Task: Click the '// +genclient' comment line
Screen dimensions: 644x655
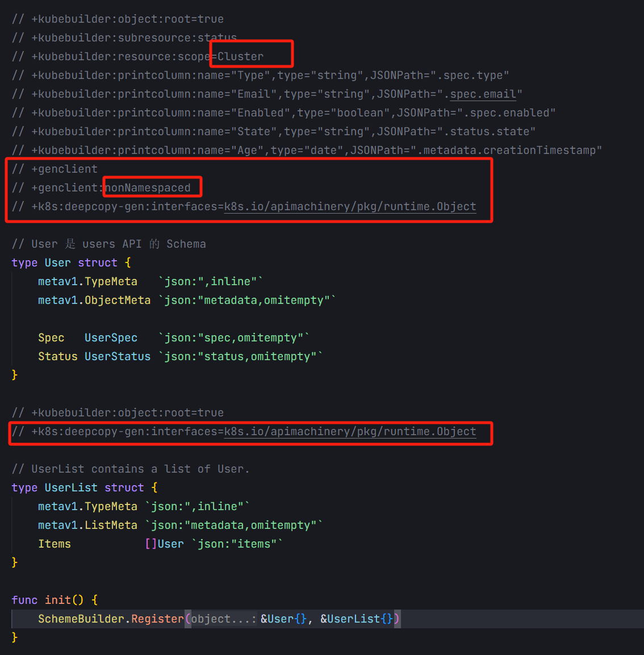Action: tap(55, 169)
